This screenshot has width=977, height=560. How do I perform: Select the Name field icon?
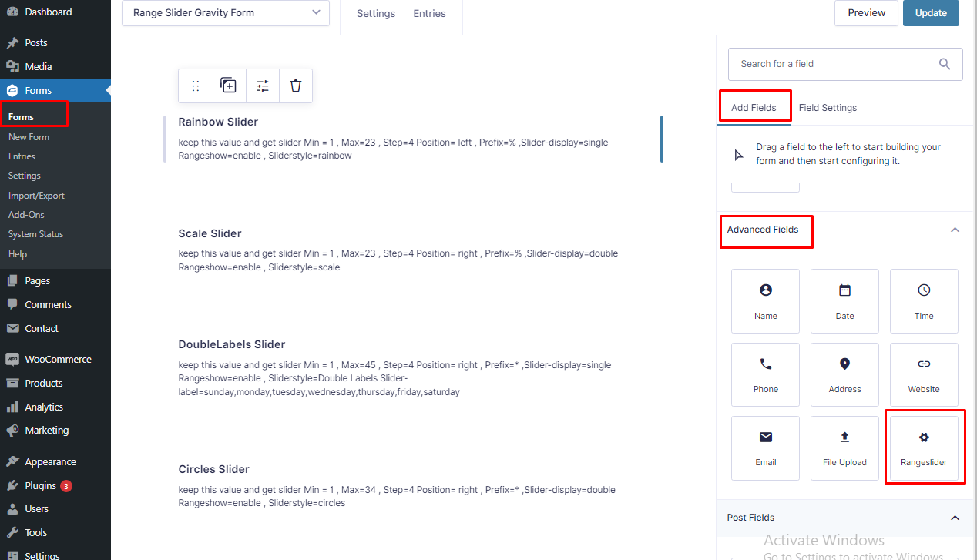765,300
